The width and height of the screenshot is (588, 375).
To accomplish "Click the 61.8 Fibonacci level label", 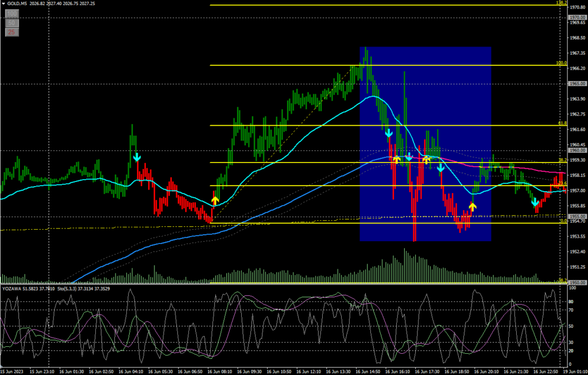I will click(x=563, y=123).
